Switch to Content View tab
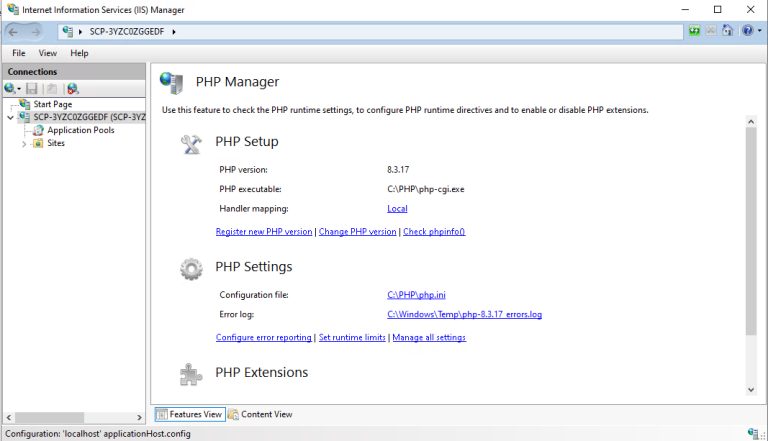Viewport: 768px width, 441px height. tap(260, 415)
